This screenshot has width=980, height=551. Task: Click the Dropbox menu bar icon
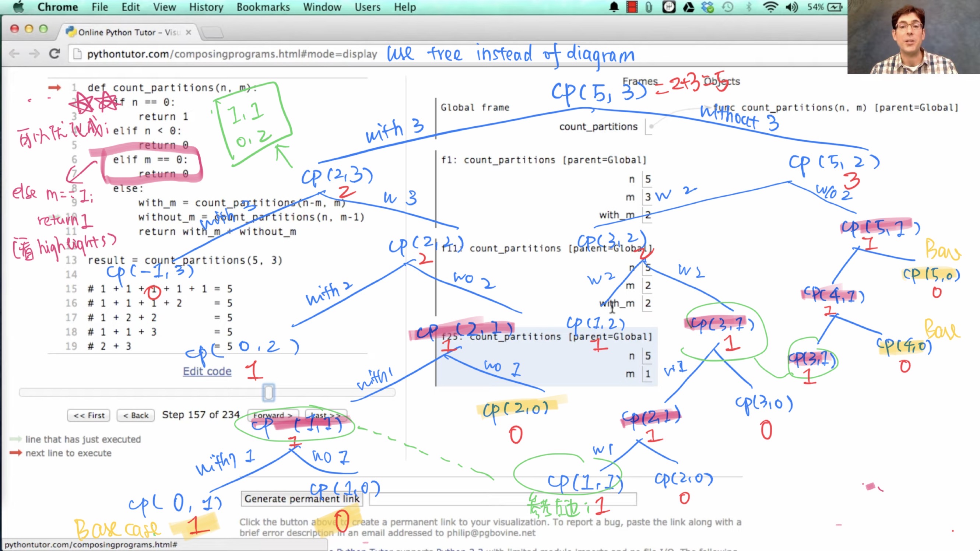[x=707, y=7]
